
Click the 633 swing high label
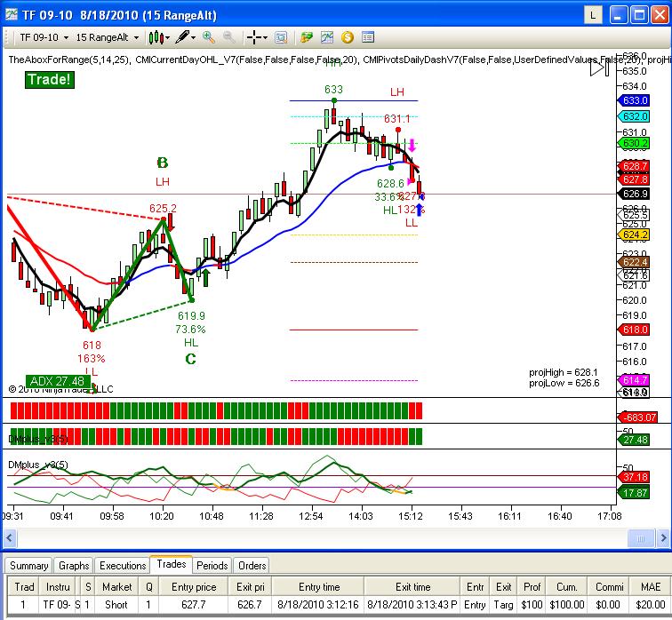[x=333, y=90]
